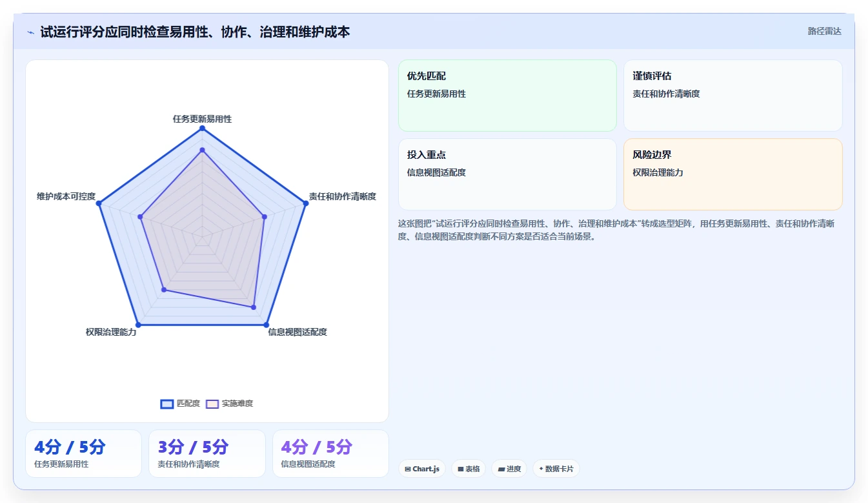Click the outer data point at 维护成本可控度

[99, 203]
